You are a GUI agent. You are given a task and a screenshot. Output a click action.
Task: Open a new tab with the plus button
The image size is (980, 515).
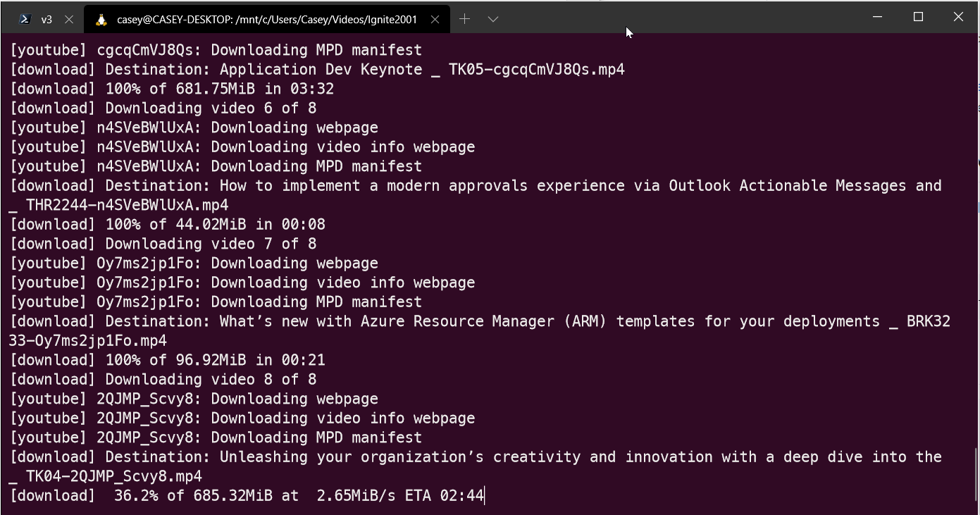(464, 20)
